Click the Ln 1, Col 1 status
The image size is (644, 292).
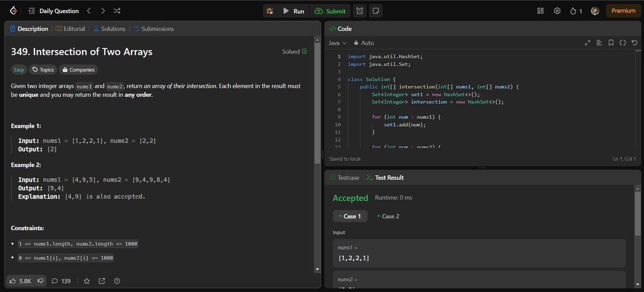coord(624,158)
